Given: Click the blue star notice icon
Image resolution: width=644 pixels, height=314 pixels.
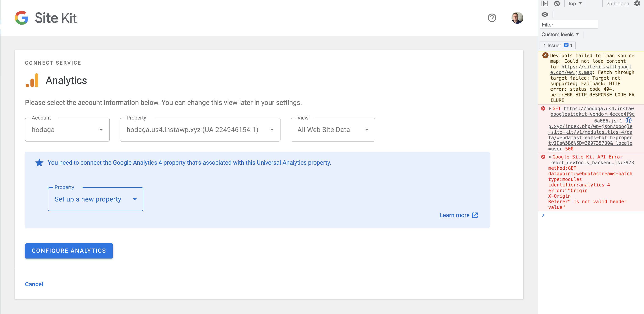Looking at the screenshot, I should click(39, 163).
